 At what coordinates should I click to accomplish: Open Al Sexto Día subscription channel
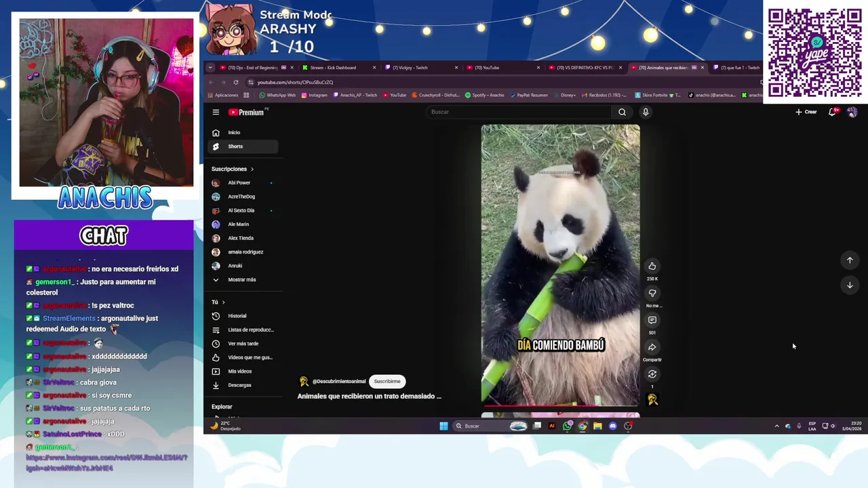click(x=243, y=211)
